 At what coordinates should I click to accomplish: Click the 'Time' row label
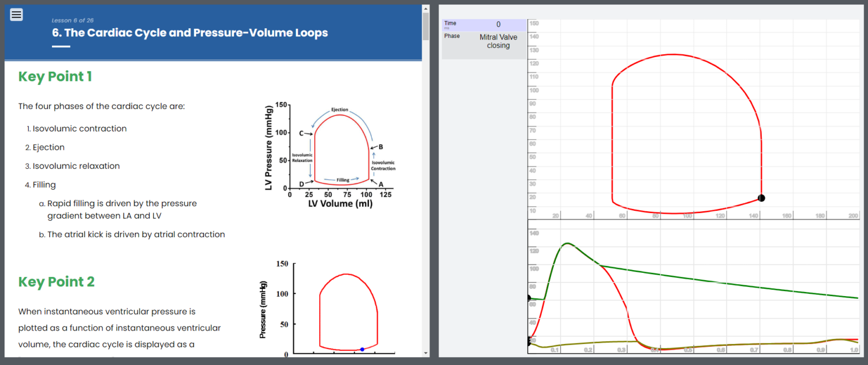coord(450,24)
